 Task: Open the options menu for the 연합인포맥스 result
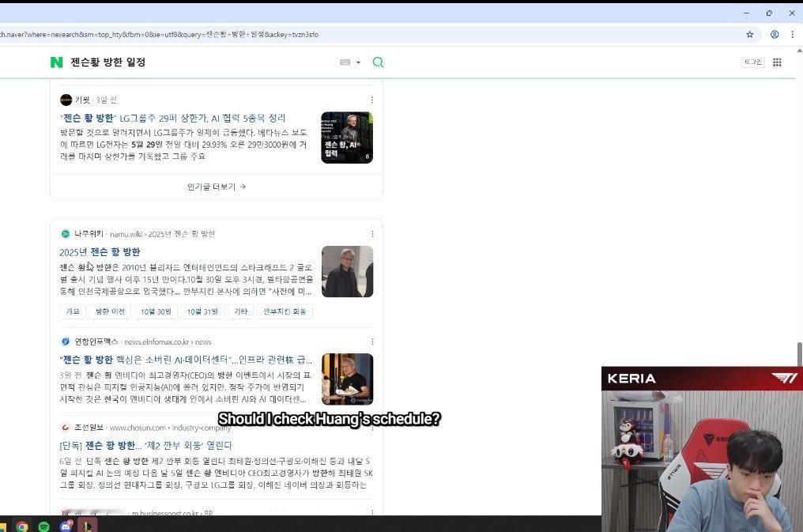click(372, 341)
